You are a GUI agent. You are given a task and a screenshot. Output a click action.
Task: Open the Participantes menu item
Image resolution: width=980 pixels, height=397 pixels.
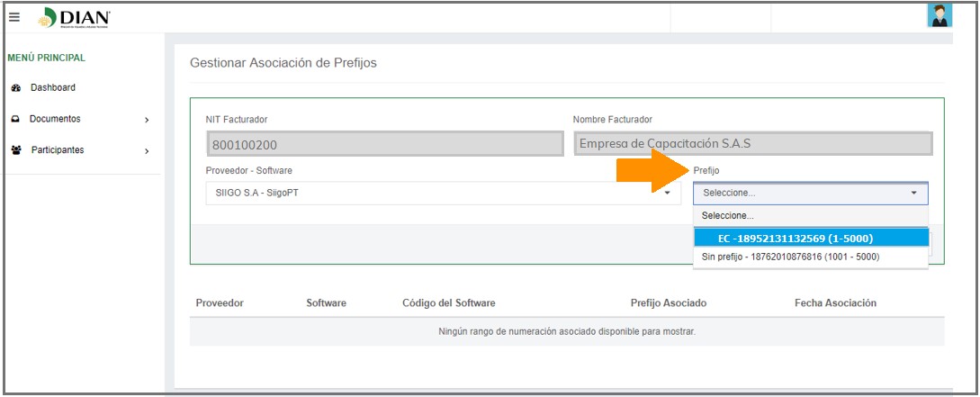click(58, 150)
